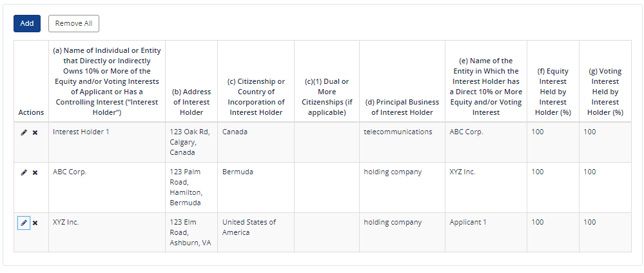This screenshot has height=273, width=644.
Task: Select the Bermuda citizenship cell
Action: point(238,172)
